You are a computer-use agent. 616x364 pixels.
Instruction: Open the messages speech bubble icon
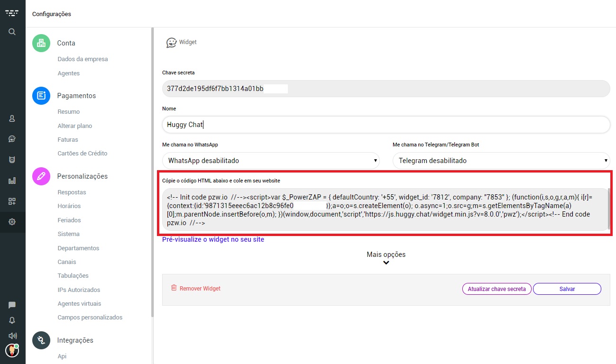click(x=12, y=305)
